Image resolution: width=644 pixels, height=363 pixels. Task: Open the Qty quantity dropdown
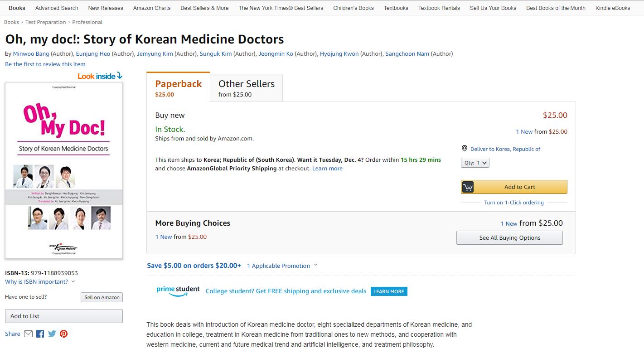475,163
